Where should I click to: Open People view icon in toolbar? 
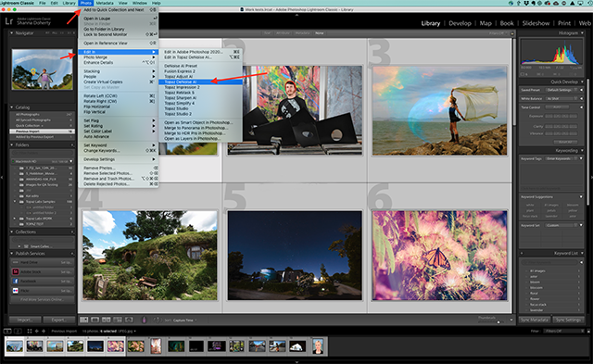(x=129, y=320)
